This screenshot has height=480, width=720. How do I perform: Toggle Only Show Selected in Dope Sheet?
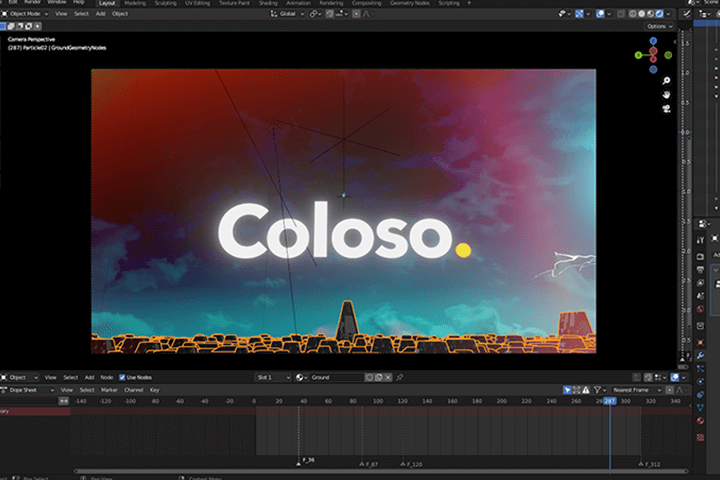(567, 390)
